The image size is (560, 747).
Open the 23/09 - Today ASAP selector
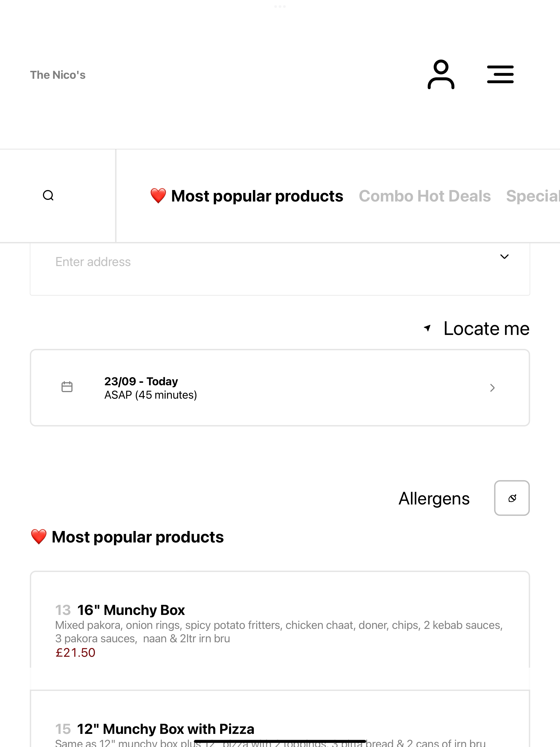[x=280, y=388]
